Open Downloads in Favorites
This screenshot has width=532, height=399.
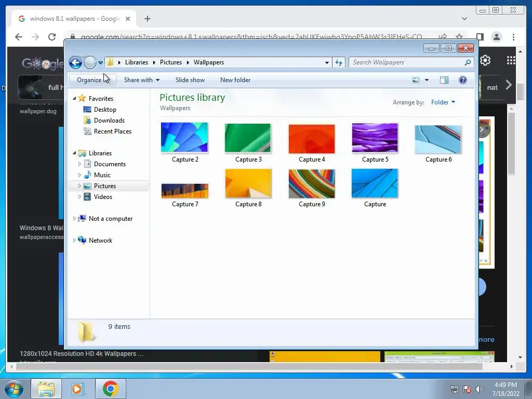point(109,121)
